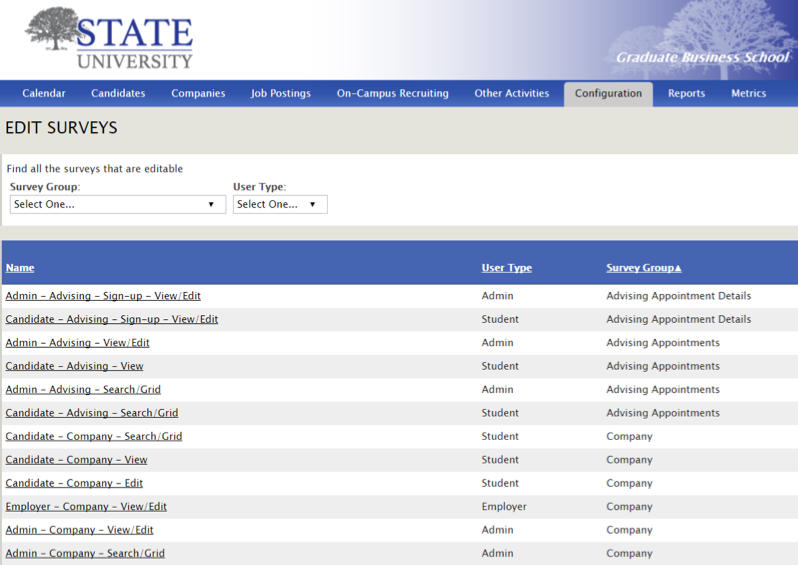The height and width of the screenshot is (565, 798).
Task: Open Candidate - Company - View survey
Action: (x=76, y=460)
